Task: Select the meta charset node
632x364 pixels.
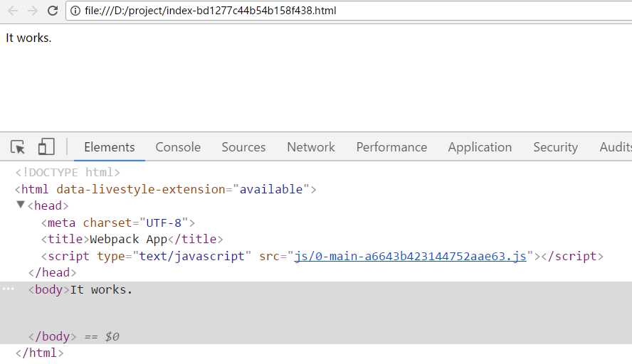Action: coord(117,223)
